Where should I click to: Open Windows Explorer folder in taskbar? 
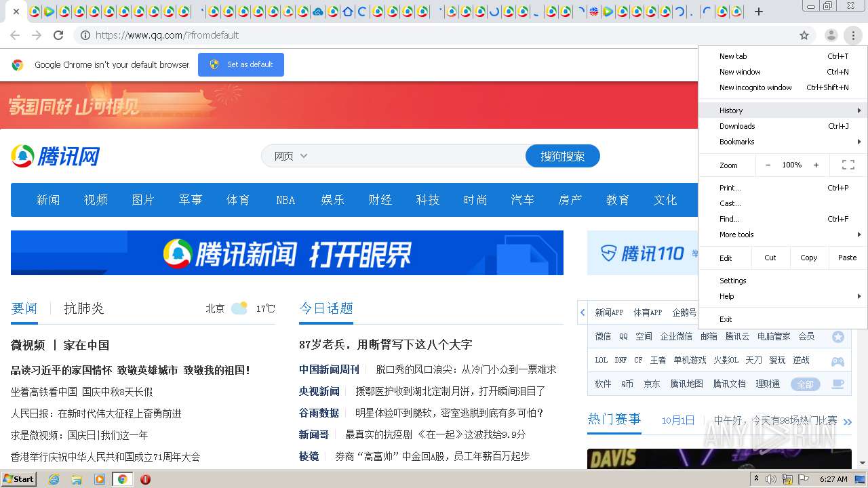click(x=77, y=479)
